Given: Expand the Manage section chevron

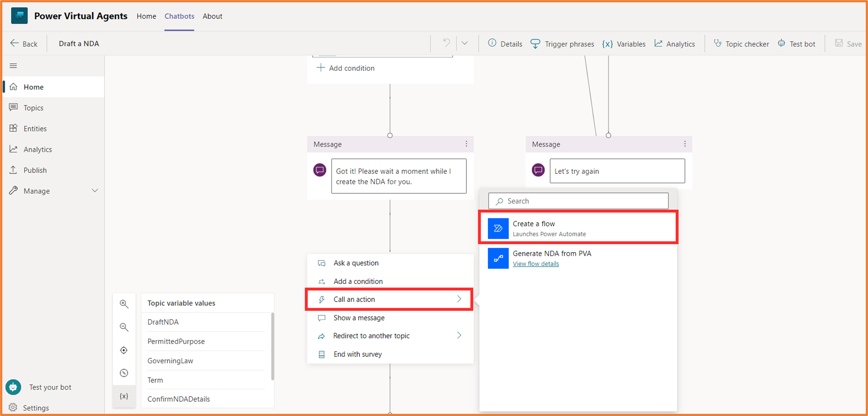Looking at the screenshot, I should pos(95,190).
